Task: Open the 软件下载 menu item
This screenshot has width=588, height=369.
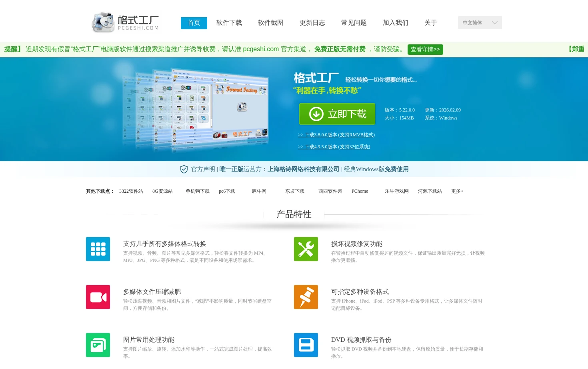Action: (229, 23)
